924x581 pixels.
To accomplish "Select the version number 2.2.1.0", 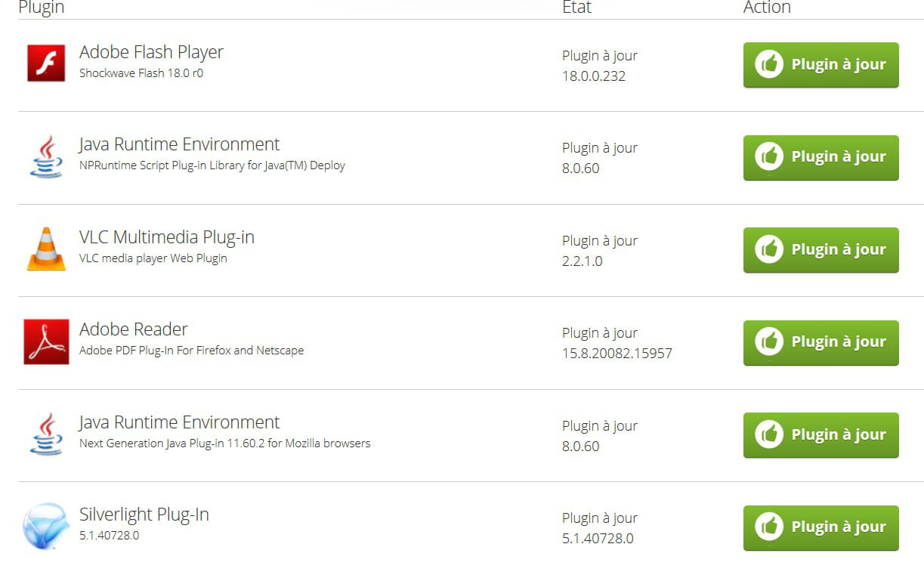I will [x=583, y=261].
